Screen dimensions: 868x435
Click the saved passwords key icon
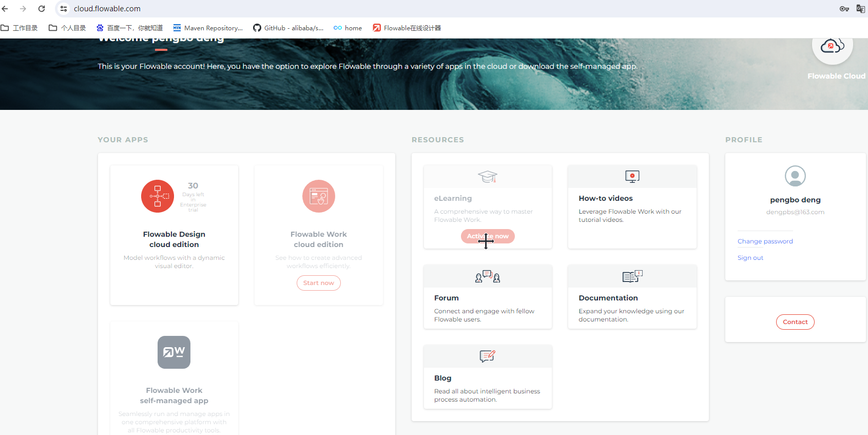click(x=844, y=9)
